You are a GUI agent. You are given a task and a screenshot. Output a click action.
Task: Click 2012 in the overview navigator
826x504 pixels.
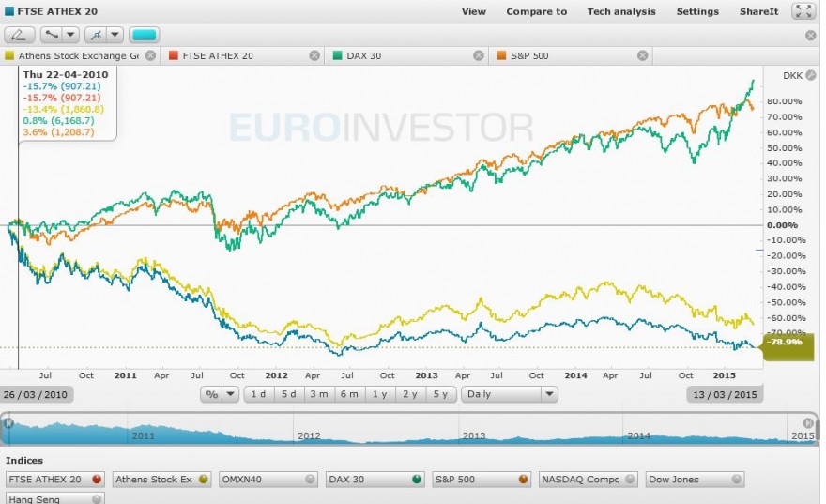(309, 436)
